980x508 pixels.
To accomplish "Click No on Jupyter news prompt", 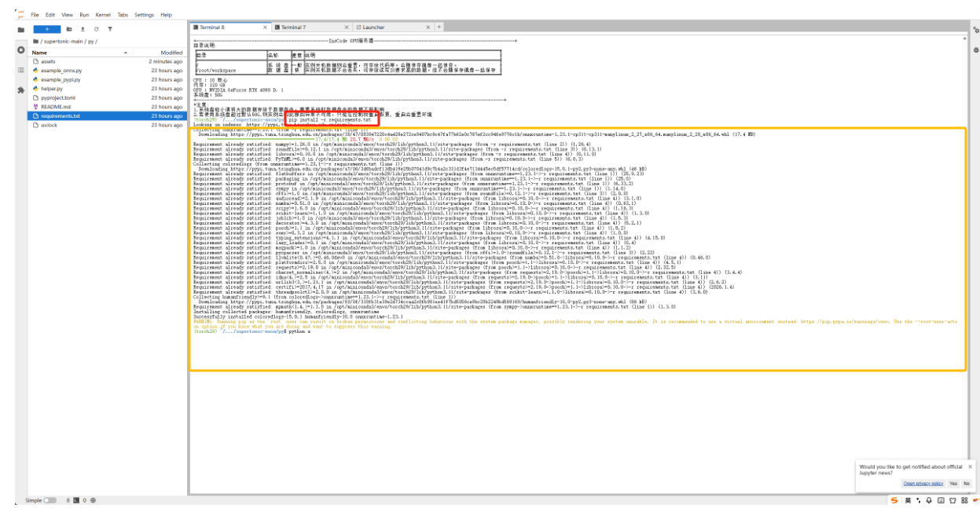I will [967, 484].
